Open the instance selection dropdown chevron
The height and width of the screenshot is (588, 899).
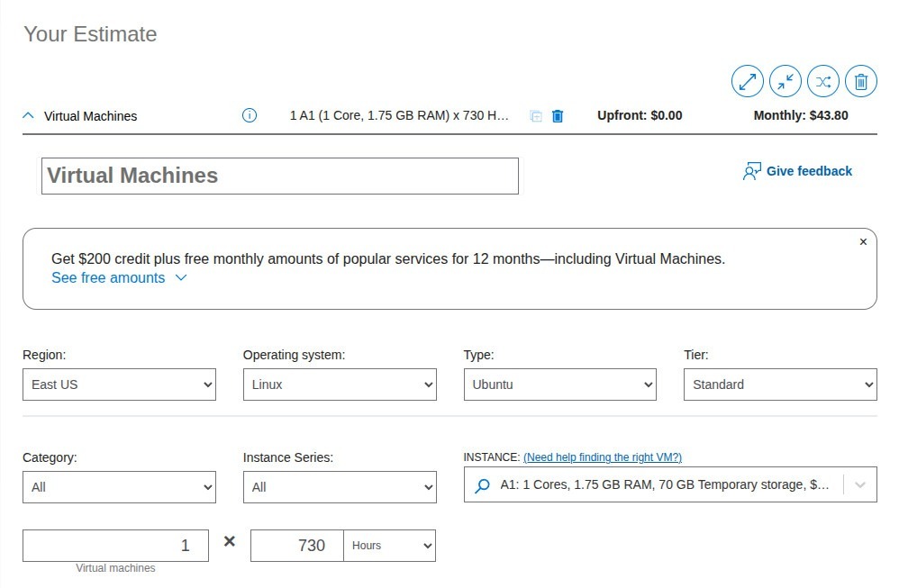point(858,484)
